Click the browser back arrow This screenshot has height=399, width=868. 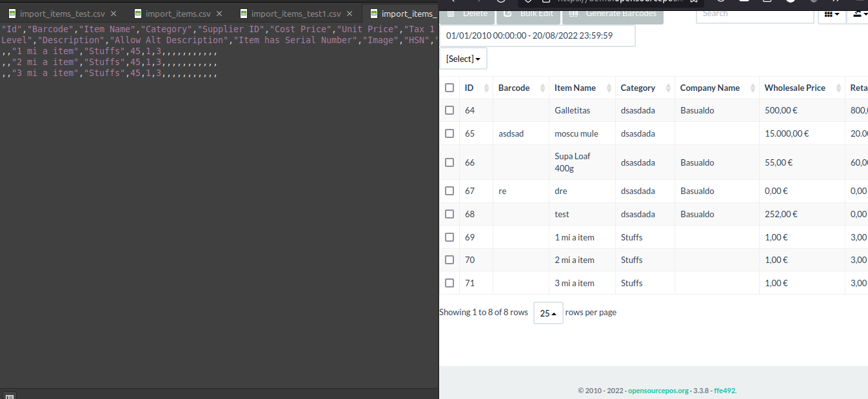(x=455, y=2)
